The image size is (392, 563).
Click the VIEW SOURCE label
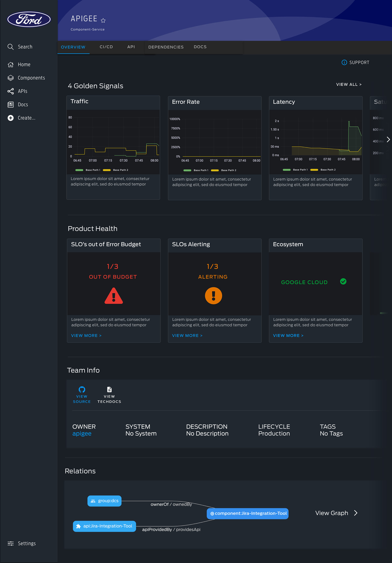click(82, 399)
